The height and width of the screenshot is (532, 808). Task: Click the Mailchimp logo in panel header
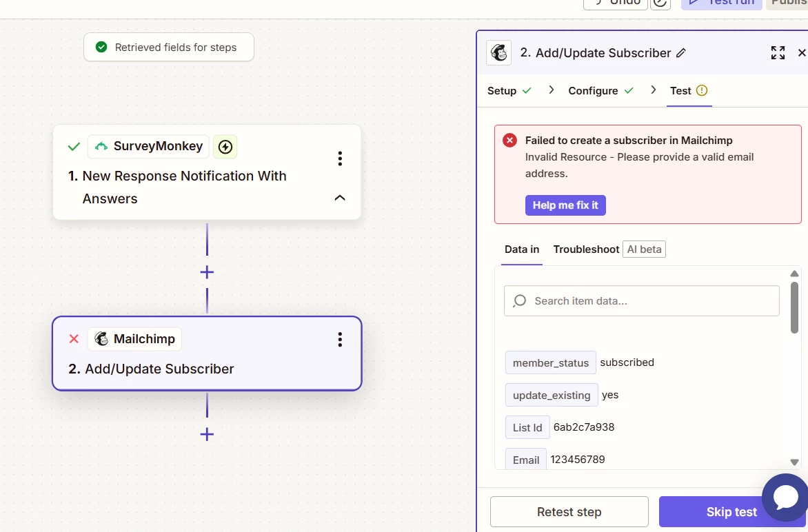click(x=499, y=52)
